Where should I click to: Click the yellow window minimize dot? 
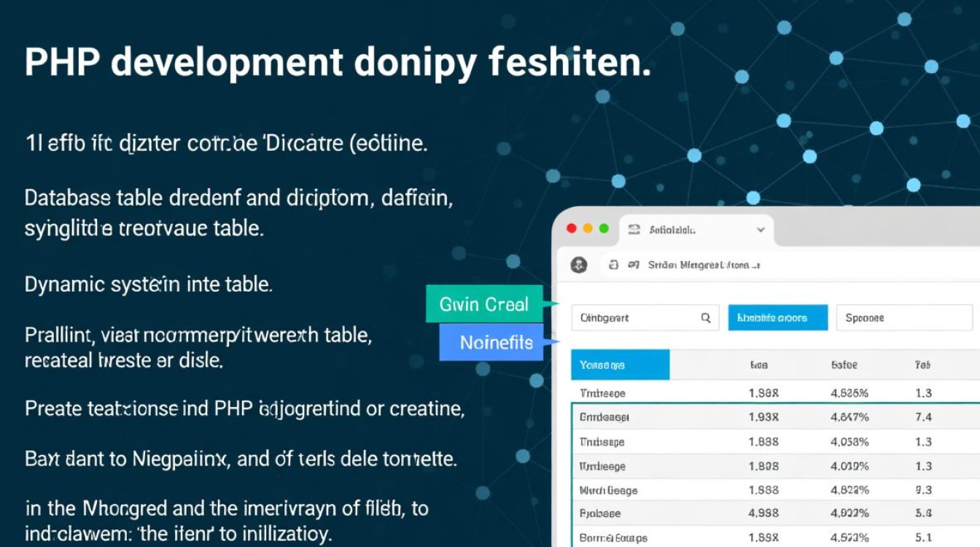click(588, 228)
